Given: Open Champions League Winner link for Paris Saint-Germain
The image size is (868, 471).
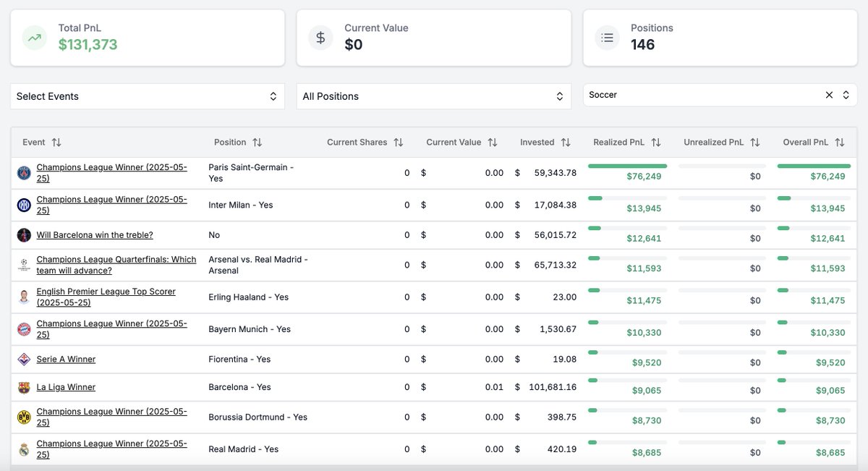Looking at the screenshot, I should tap(111, 173).
